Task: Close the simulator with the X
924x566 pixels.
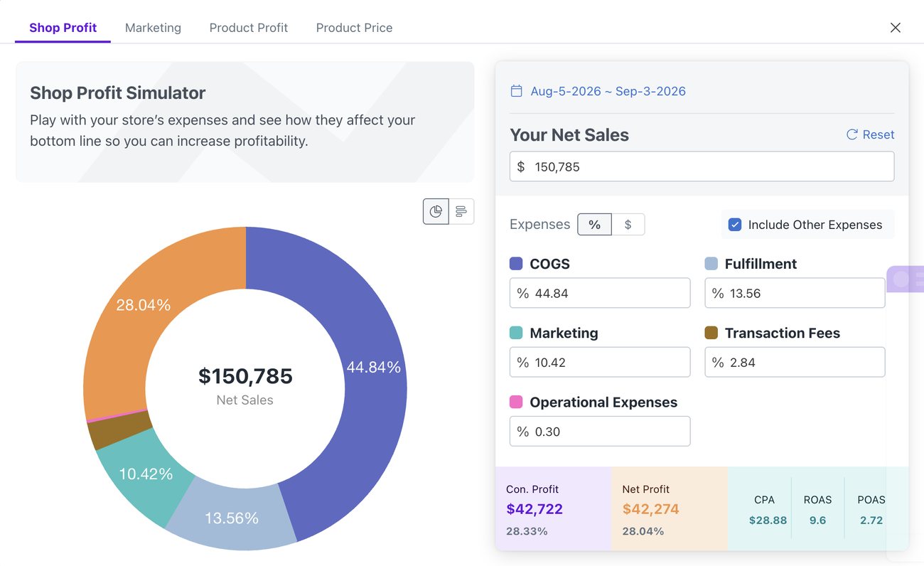Action: 896,28
